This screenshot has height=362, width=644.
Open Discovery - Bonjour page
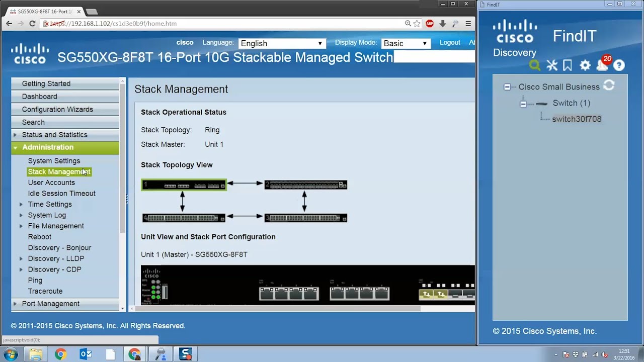pyautogui.click(x=59, y=248)
